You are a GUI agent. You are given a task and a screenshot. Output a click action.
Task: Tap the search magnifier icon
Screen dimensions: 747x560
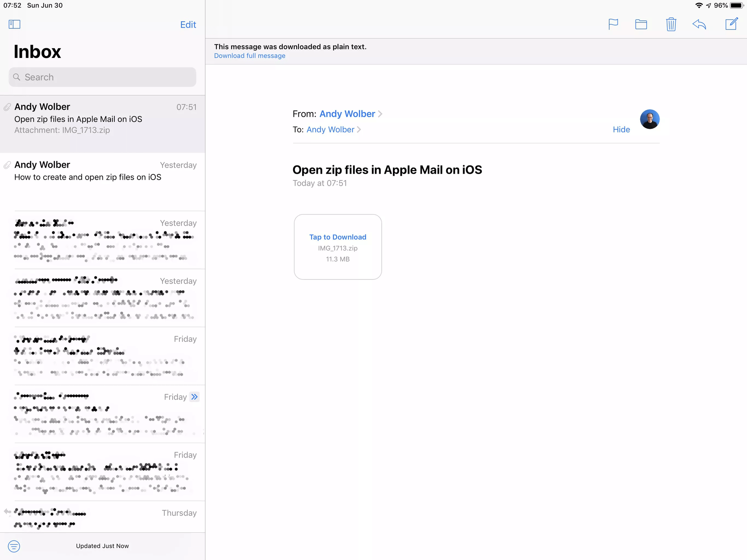(16, 77)
